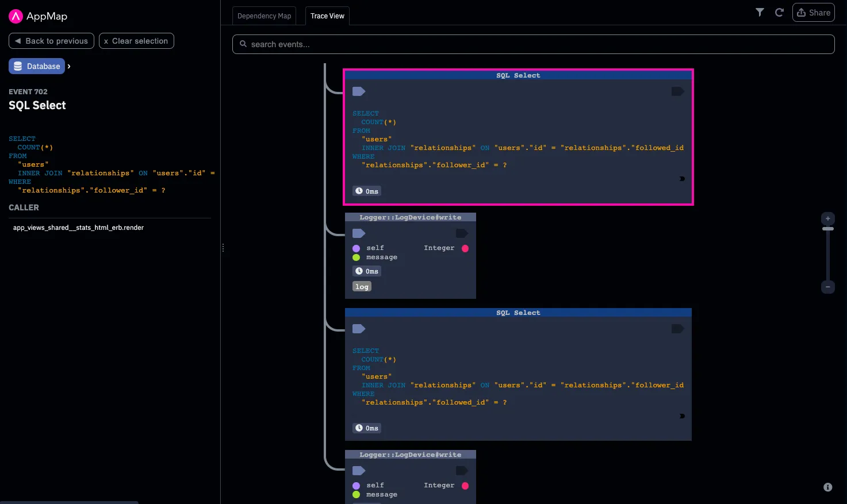
Task: Click purple self dot in bottom Logger node
Action: [x=356, y=486]
